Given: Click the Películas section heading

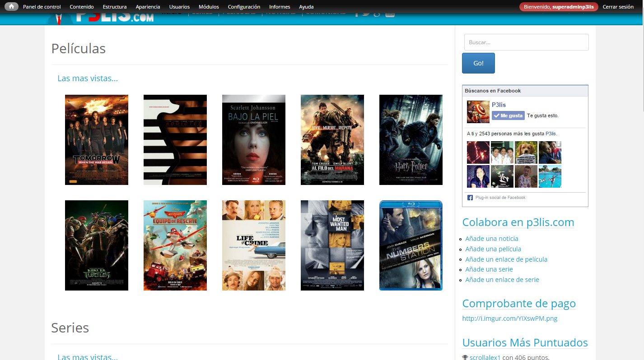Looking at the screenshot, I should coord(79,48).
